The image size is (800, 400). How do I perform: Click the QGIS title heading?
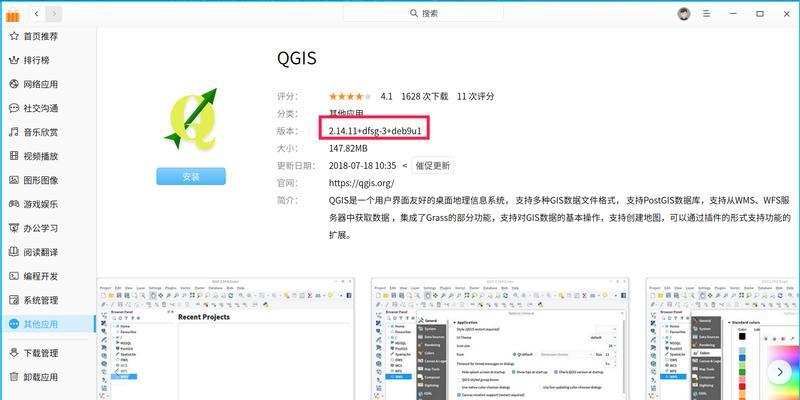click(297, 58)
